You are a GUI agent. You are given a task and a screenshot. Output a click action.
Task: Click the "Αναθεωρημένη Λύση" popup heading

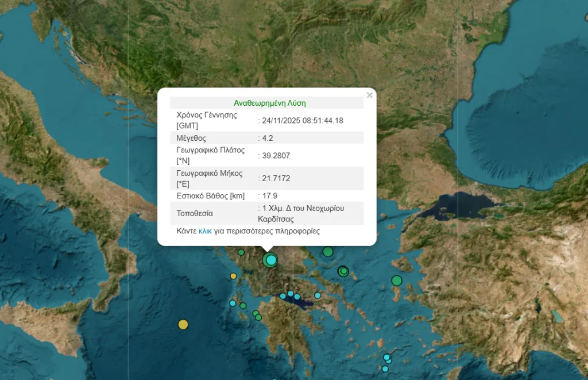[269, 103]
